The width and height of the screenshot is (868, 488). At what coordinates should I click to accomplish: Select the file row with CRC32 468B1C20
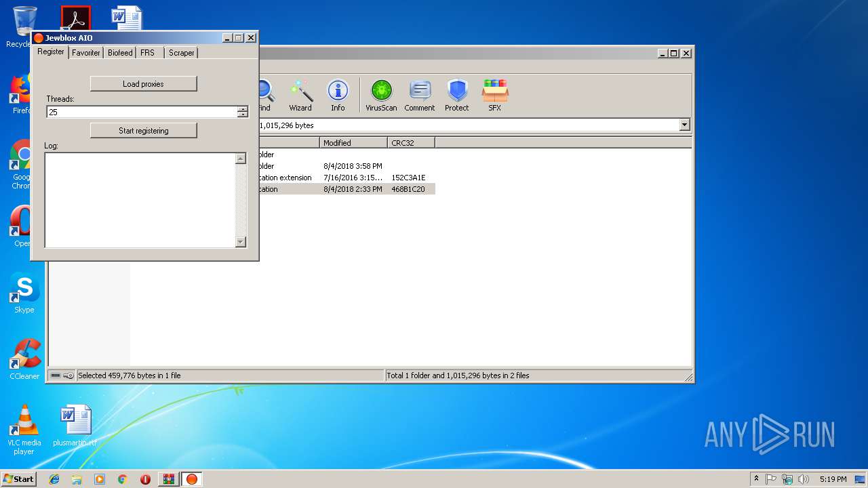[347, 189]
